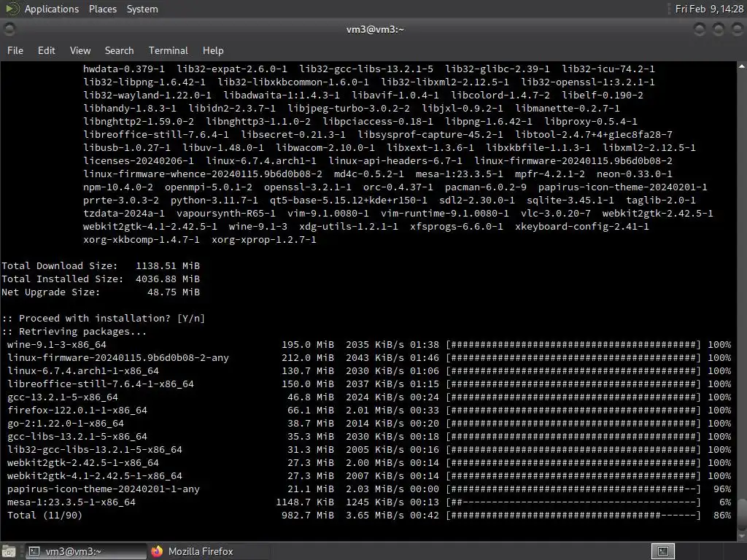Click the vm3@vm3:~ window title text
Image resolution: width=747 pixels, height=560 pixels.
point(375,29)
